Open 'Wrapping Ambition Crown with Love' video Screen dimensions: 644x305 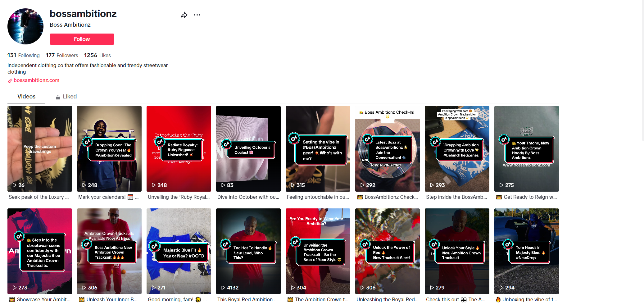coord(457,149)
